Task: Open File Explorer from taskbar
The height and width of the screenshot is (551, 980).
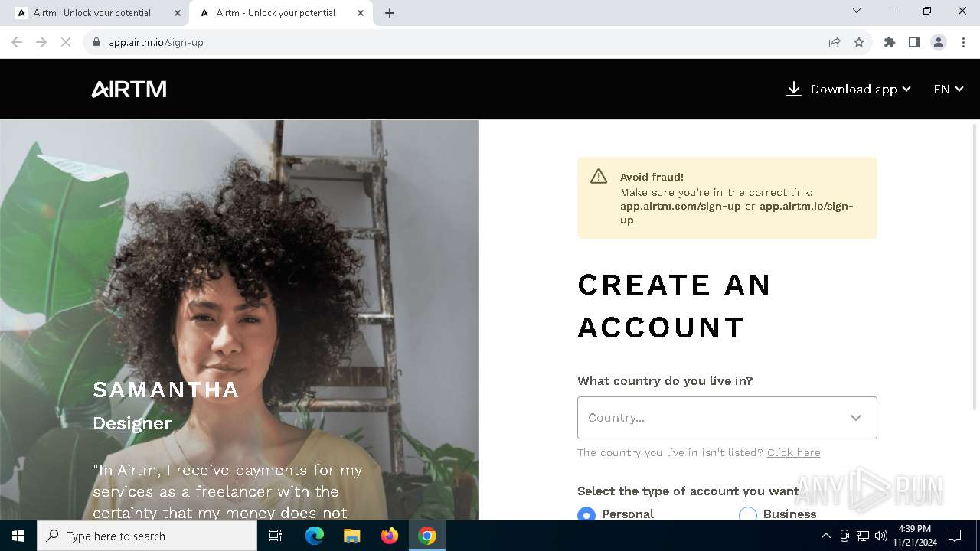Action: click(x=352, y=536)
